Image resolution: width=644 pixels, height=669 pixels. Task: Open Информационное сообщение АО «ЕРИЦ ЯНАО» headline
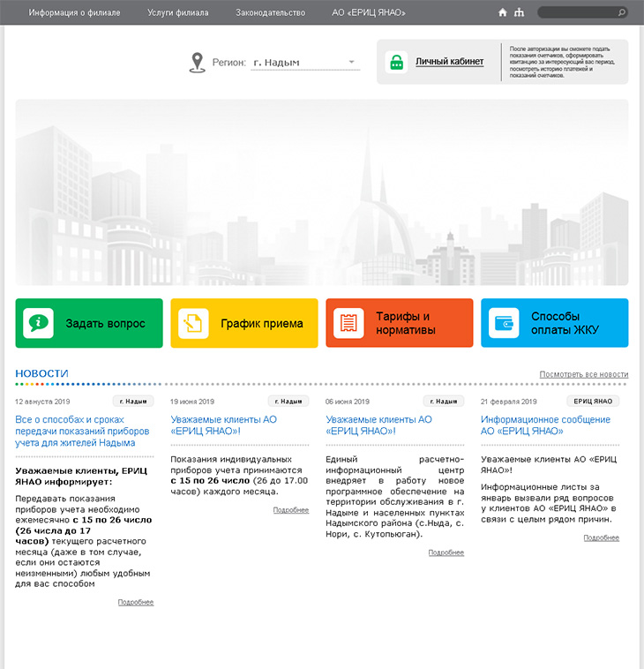[x=545, y=425]
